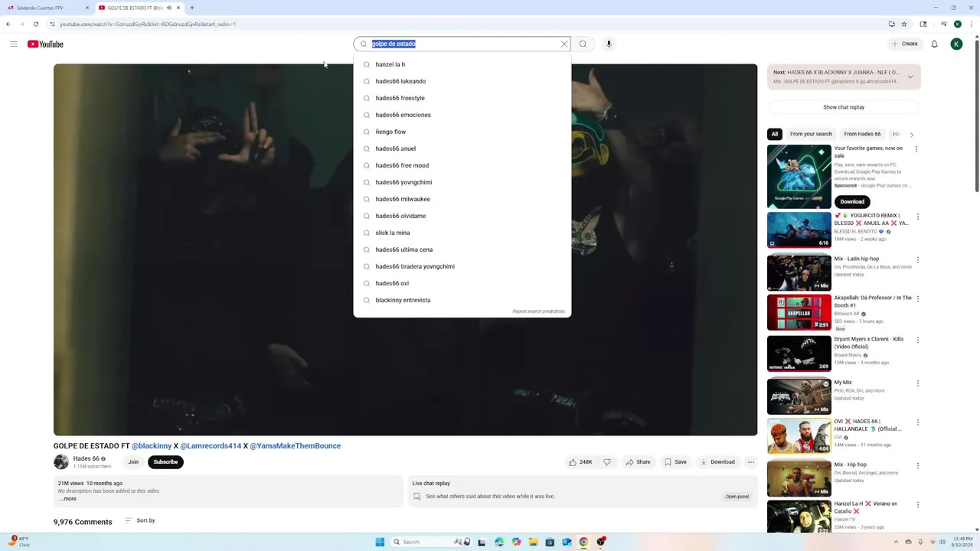Bookmark this page with the star
The height and width of the screenshot is (551, 980).
pos(904,24)
